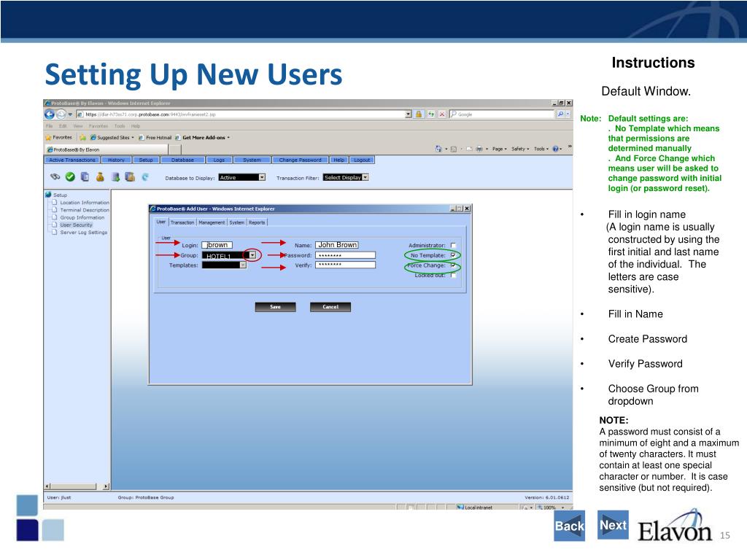Image resolution: width=747 pixels, height=560 pixels.
Task: Click the green download-arrow toolbar icon
Action: [115, 176]
